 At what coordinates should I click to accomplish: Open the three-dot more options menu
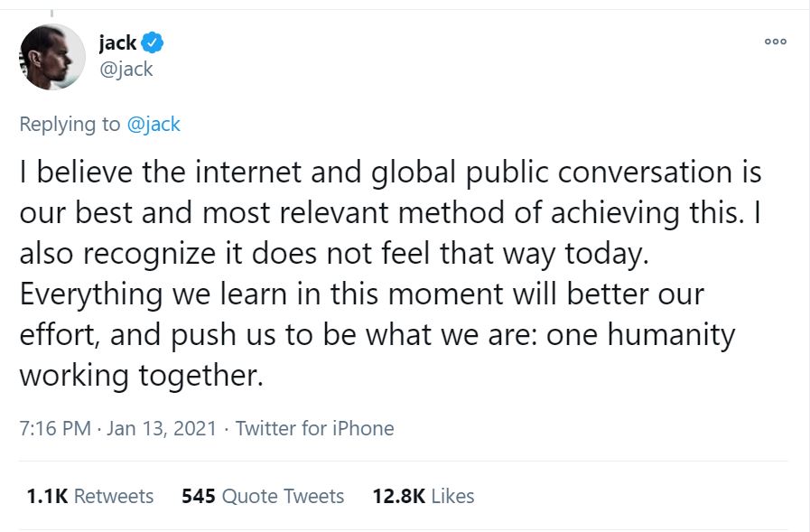point(775,42)
